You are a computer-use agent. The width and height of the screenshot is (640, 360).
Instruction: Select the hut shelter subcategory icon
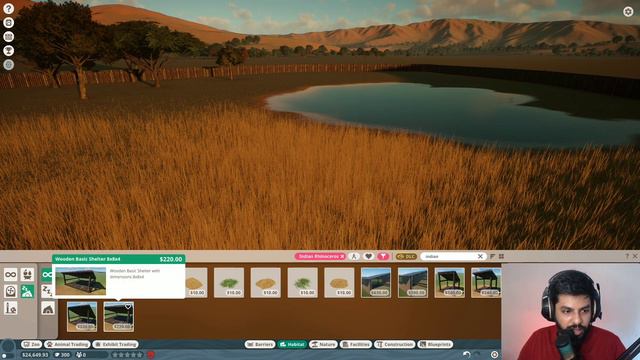pos(48,309)
